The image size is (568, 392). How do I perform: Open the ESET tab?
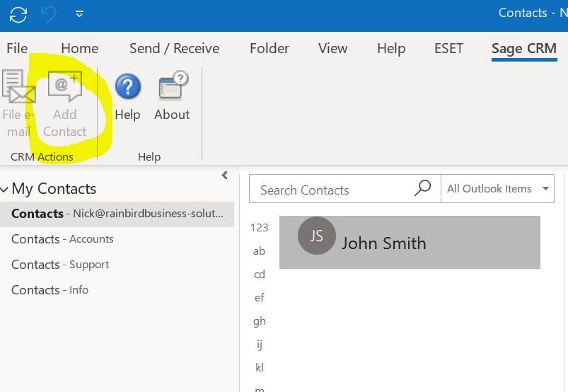click(x=448, y=48)
